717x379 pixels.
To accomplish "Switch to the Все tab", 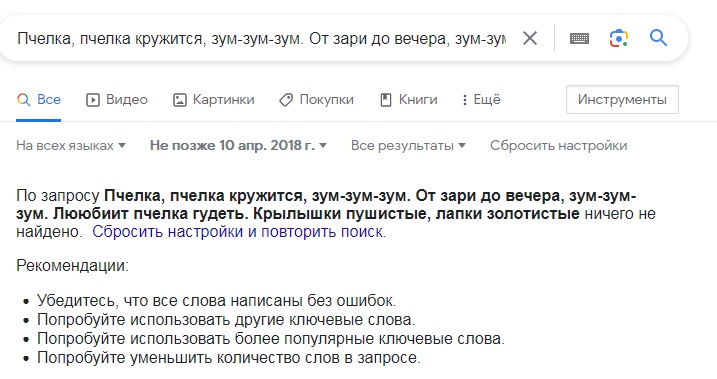I will pos(38,100).
